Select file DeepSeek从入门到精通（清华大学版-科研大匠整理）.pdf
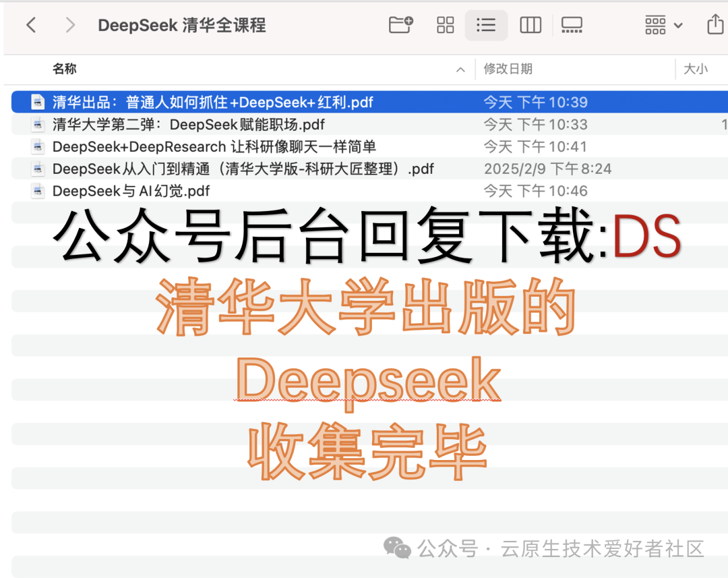The width and height of the screenshot is (728, 578). coord(369,169)
